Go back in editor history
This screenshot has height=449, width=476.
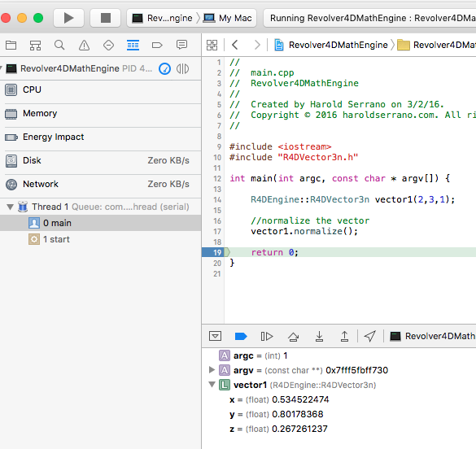point(234,45)
